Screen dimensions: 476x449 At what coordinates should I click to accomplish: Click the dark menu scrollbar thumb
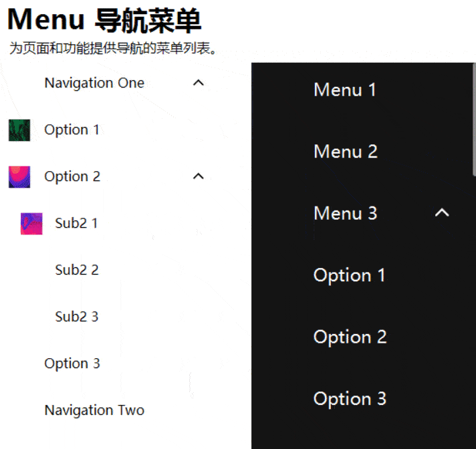[x=474, y=119]
